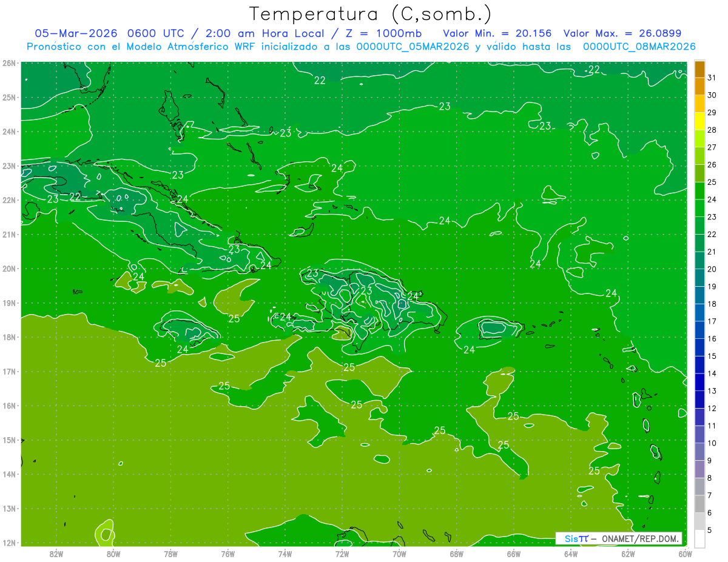The width and height of the screenshot is (728, 562).
Task: Select the latitude axis label "15N"
Action: [9, 440]
